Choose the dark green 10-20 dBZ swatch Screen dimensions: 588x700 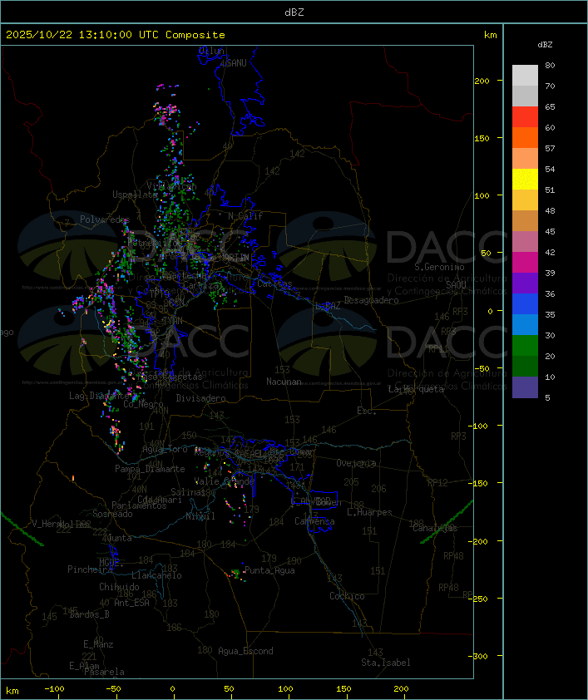(525, 366)
